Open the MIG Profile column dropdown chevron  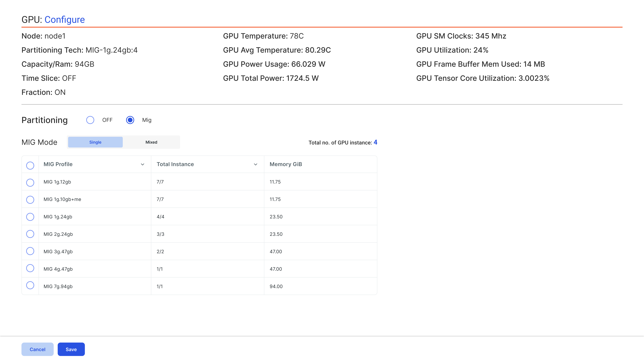(x=142, y=164)
